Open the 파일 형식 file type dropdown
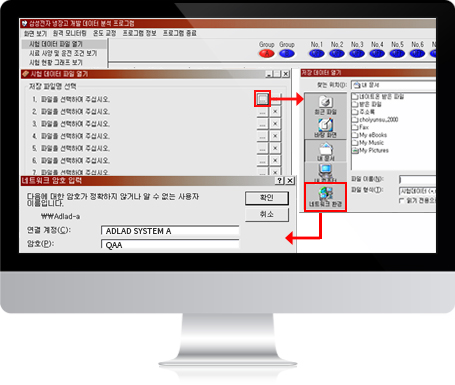Screen dimensions: 455x385 417,191
